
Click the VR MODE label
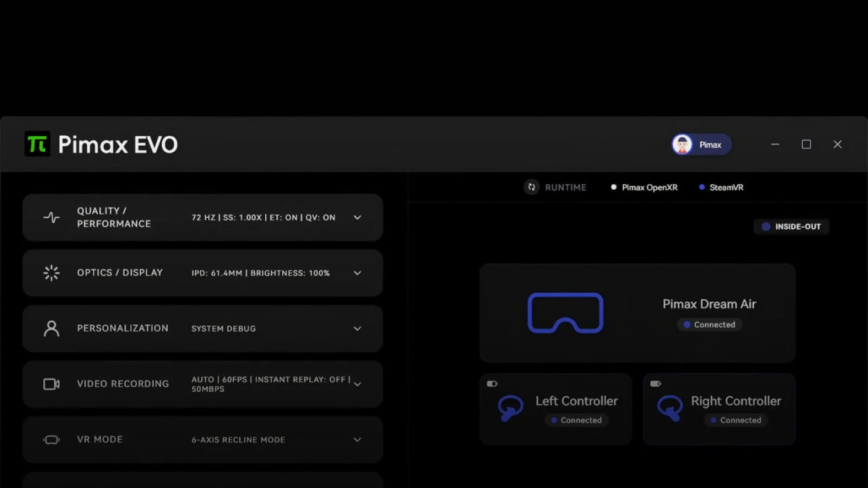100,440
